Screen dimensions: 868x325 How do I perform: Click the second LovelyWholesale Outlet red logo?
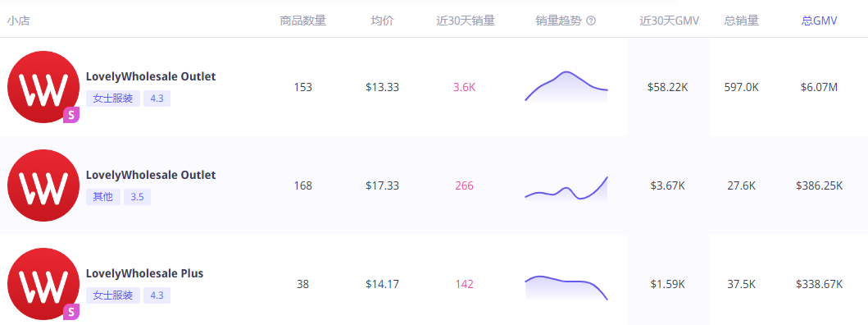[x=43, y=185]
